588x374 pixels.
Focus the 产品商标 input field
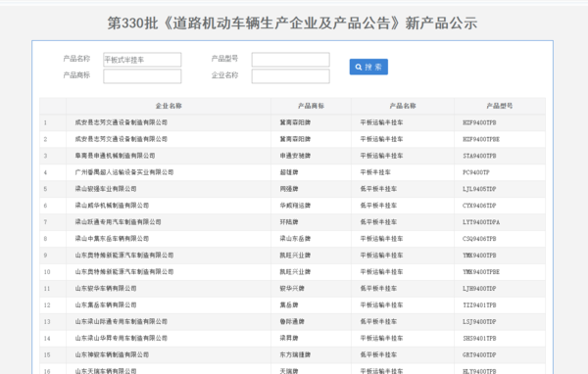(x=142, y=76)
